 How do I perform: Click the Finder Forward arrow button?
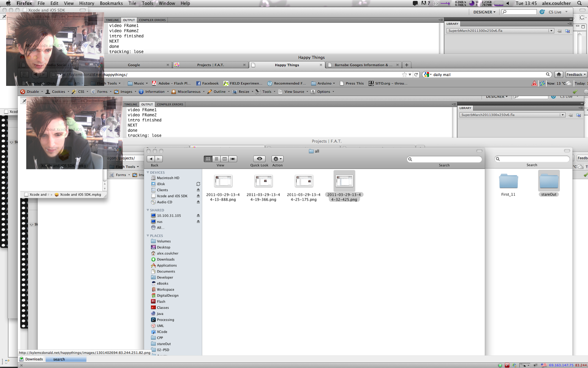tap(159, 159)
